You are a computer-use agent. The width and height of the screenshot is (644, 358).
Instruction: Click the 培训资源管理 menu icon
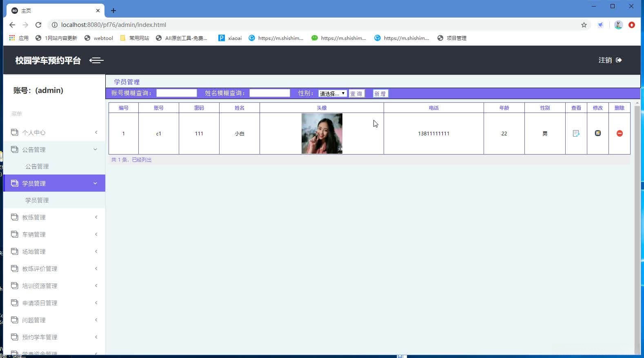pos(15,285)
